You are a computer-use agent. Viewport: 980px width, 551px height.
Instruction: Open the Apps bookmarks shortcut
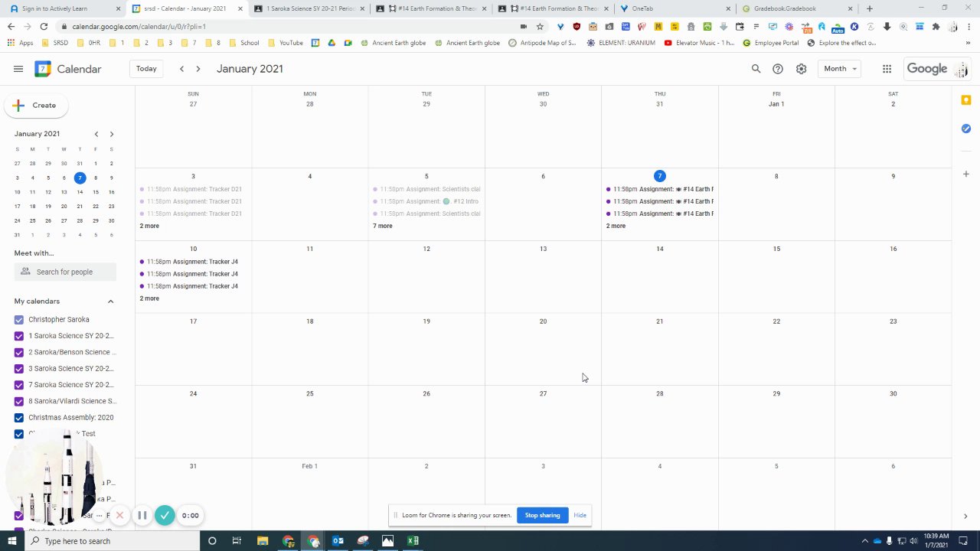click(x=21, y=43)
